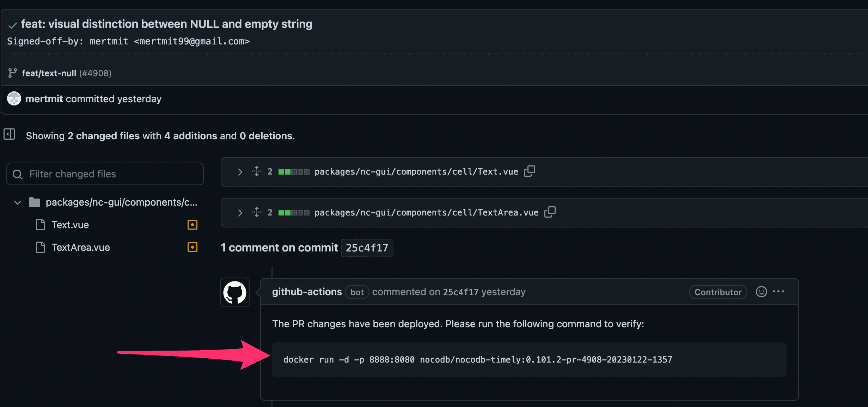This screenshot has height=407, width=868.
Task: Collapse the packages/nc-gui/components folder
Action: point(17,202)
